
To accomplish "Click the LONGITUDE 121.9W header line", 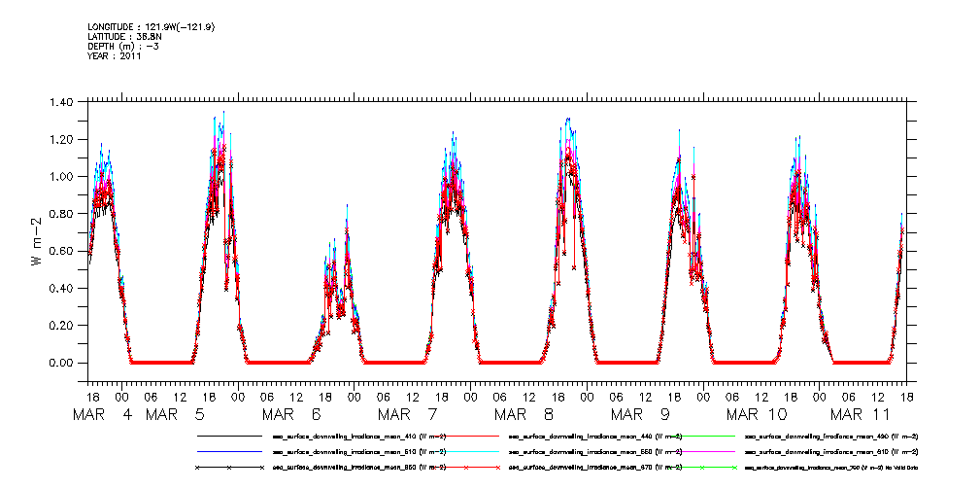I will coord(152,26).
